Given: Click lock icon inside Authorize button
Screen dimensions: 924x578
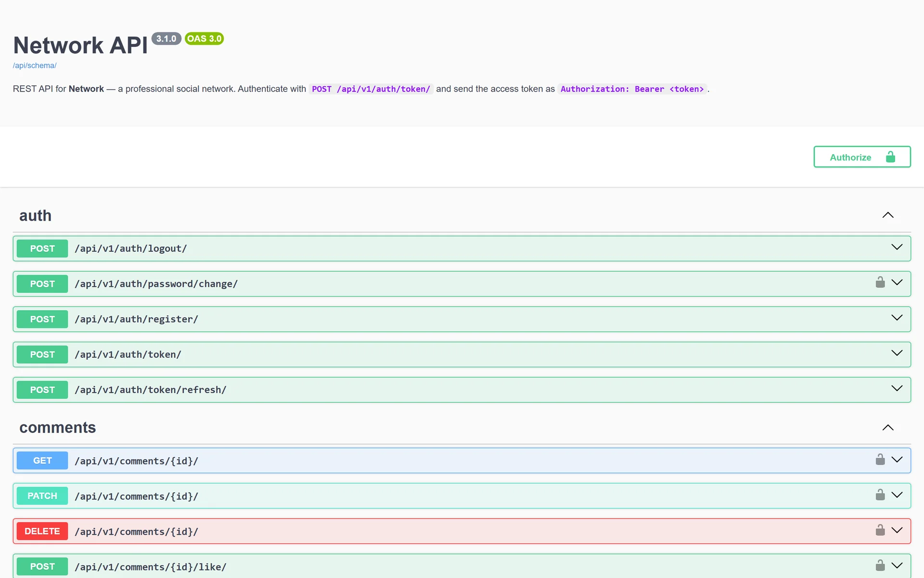Looking at the screenshot, I should click(x=890, y=157).
